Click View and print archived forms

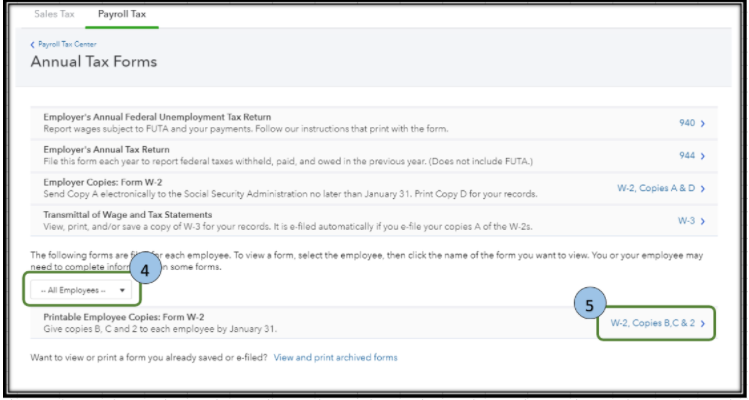pyautogui.click(x=335, y=357)
